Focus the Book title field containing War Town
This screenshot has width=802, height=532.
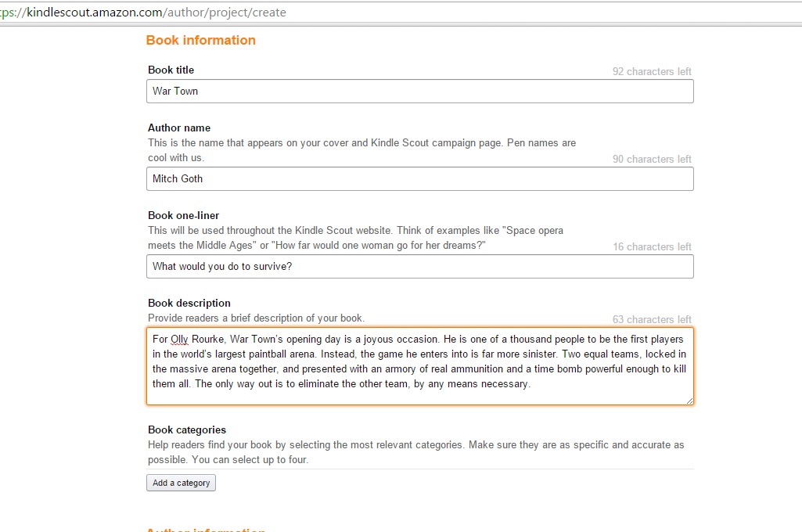click(x=419, y=92)
